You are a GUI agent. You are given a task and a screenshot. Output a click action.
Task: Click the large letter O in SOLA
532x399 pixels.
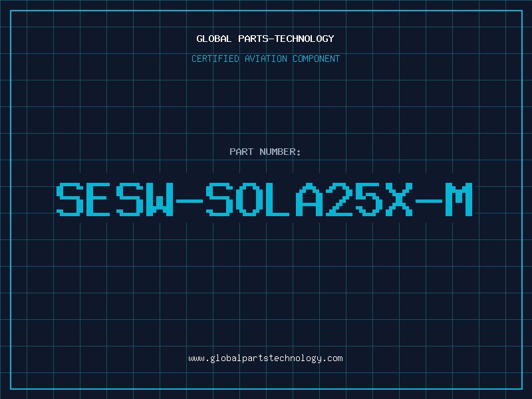point(250,199)
